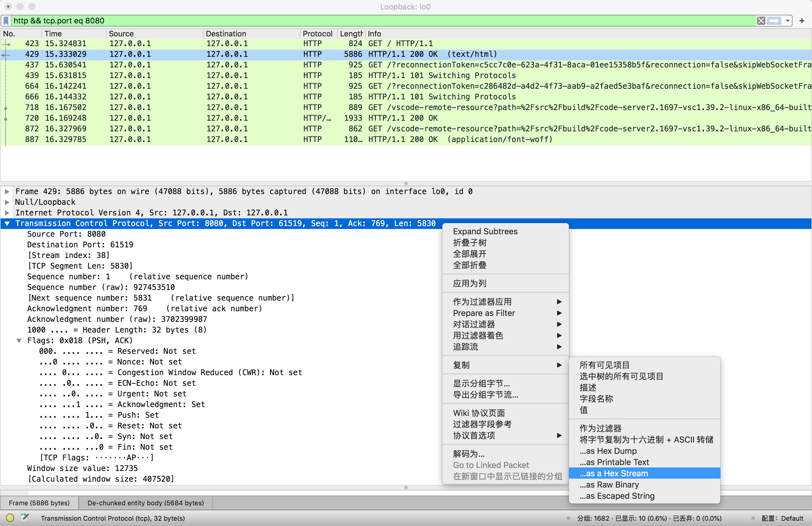
Task: Clear the display filter with X icon
Action: tap(761, 21)
